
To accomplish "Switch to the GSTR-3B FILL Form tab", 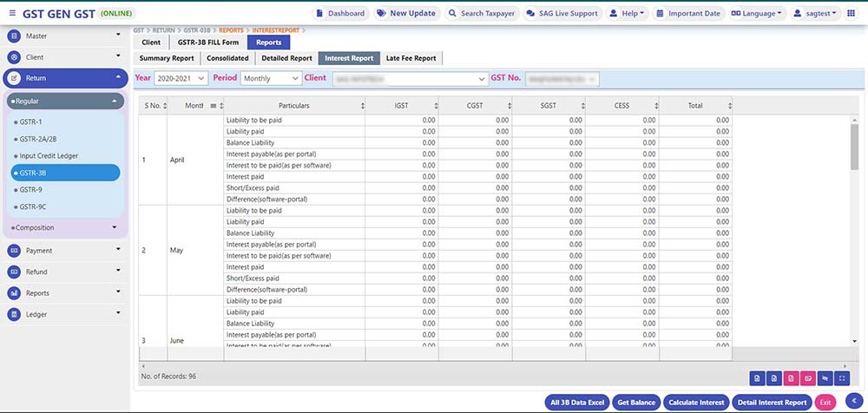I will point(207,42).
